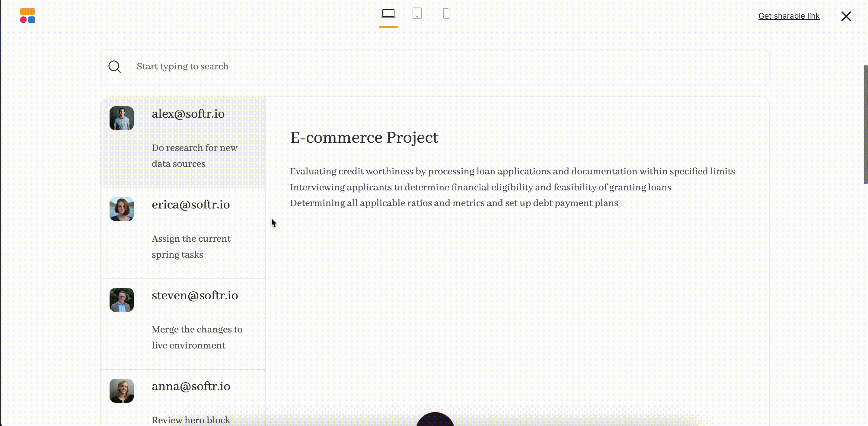Select the steven@softr.io list item
This screenshot has height=426, width=868.
(x=195, y=295)
